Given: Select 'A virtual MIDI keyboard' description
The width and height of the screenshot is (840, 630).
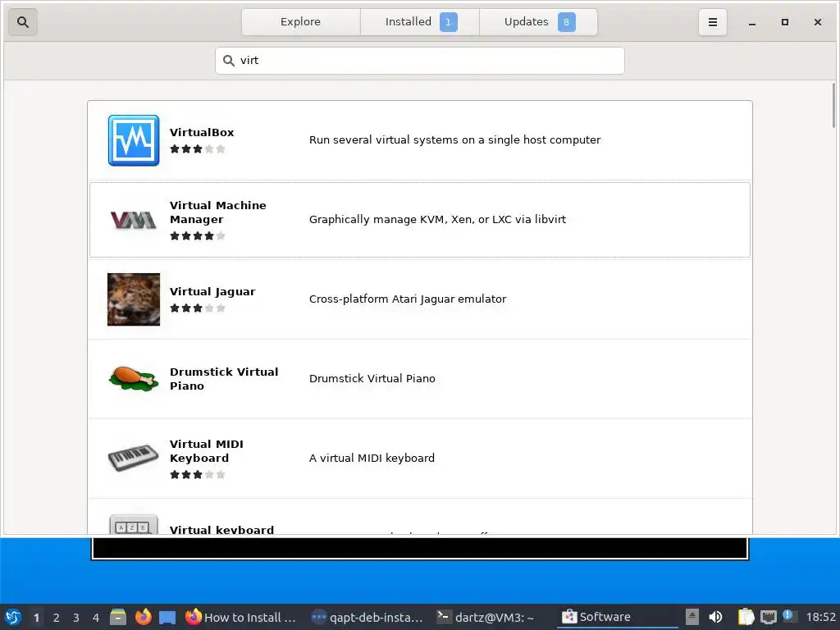Looking at the screenshot, I should click(x=372, y=458).
